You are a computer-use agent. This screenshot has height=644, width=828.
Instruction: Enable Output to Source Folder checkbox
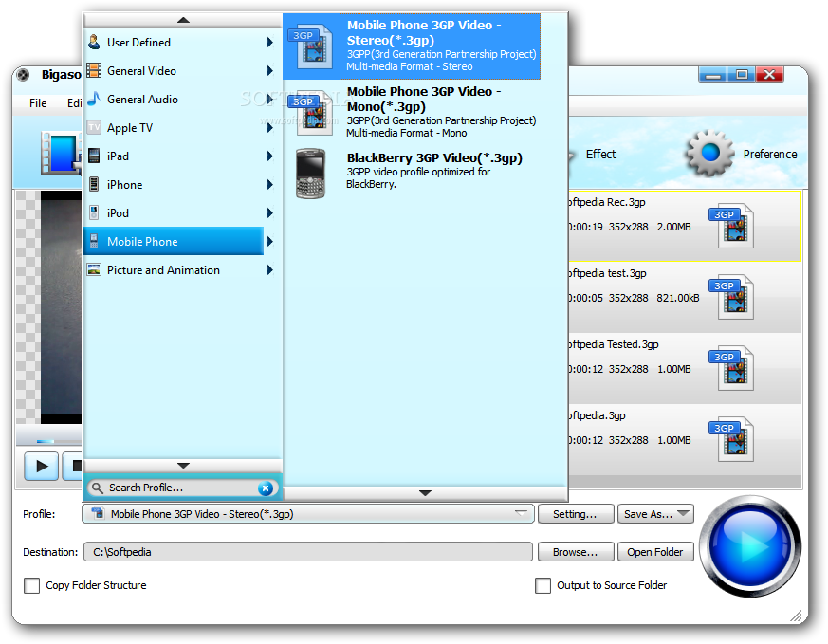coord(543,585)
